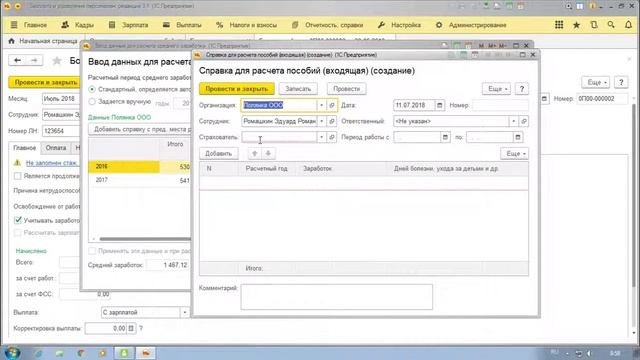Viewport: 640px width, 360px height.
Task: Click the home icon of Начальная страница
Action: pyautogui.click(x=11, y=41)
